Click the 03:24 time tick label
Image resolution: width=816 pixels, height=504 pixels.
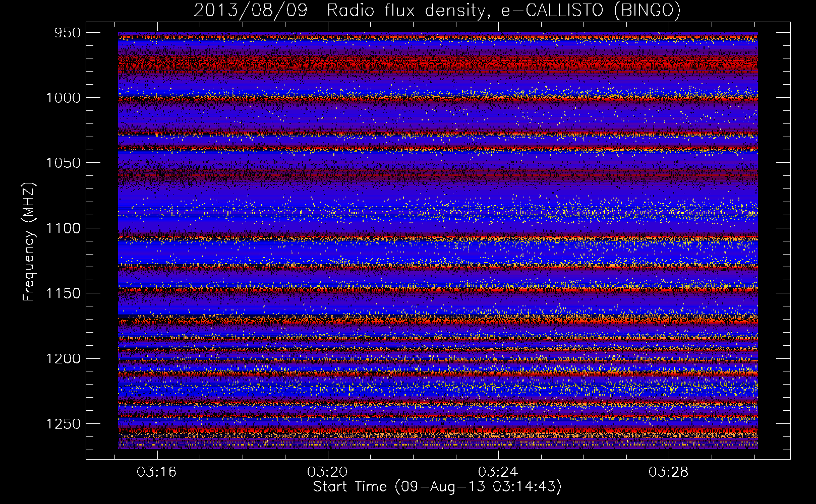[498, 472]
